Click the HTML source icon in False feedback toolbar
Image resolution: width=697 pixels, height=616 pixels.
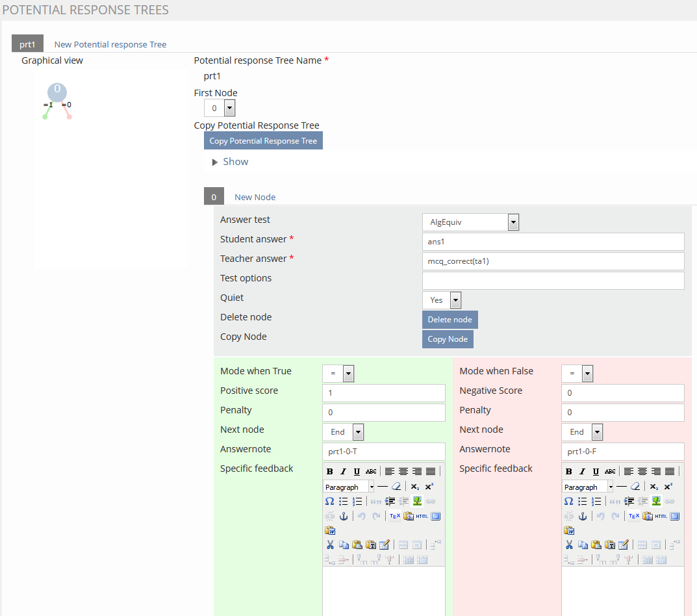click(661, 517)
